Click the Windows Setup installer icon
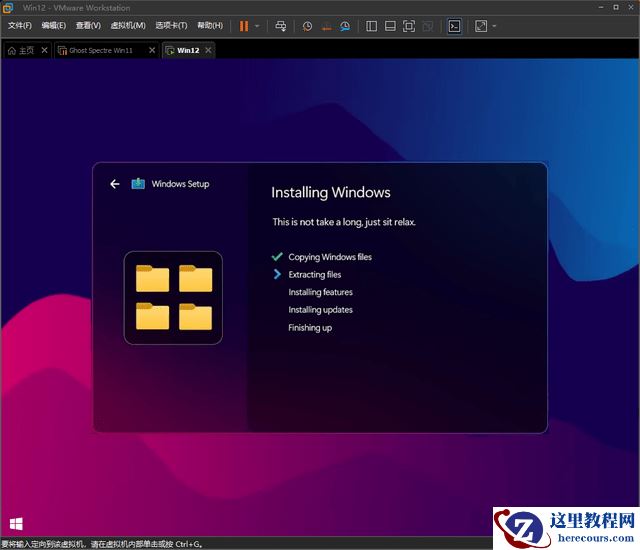640x550 pixels. (138, 184)
